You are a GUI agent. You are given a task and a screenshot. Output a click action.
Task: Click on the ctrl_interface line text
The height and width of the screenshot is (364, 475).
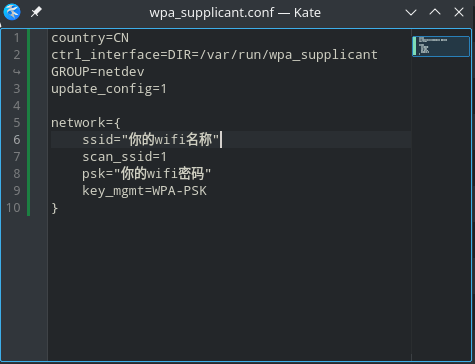[x=214, y=55]
